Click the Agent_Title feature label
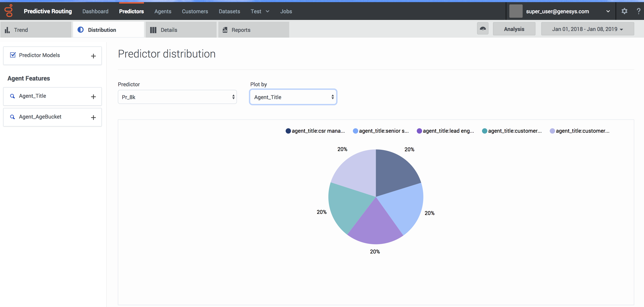This screenshot has width=644, height=307. [33, 96]
